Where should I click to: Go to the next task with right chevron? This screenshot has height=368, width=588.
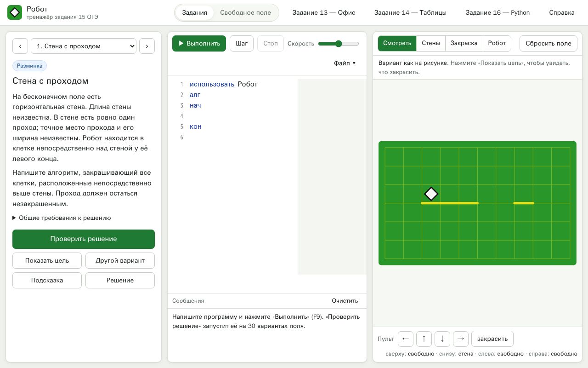(147, 46)
